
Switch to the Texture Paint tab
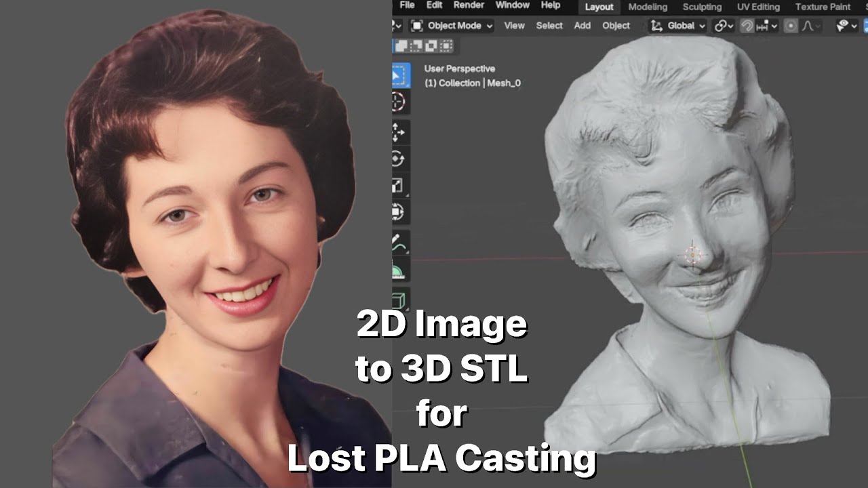(x=823, y=7)
